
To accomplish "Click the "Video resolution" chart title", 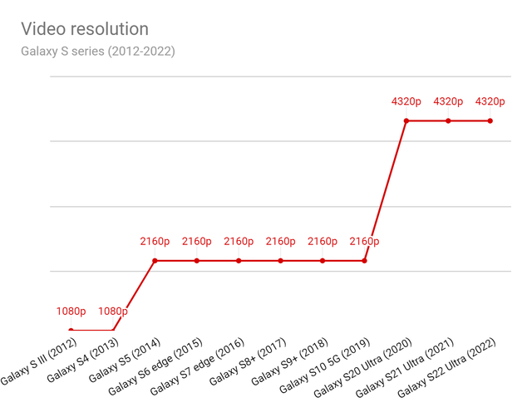I will click(x=85, y=30).
